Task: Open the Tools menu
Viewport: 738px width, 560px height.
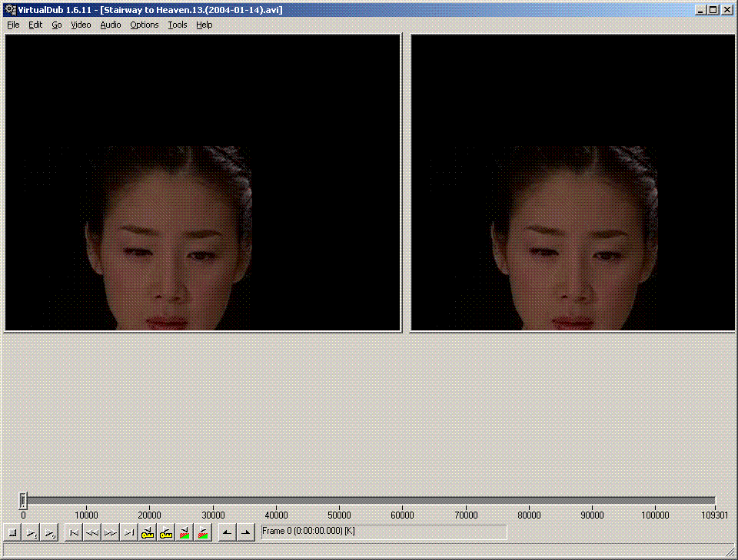Action: click(178, 25)
